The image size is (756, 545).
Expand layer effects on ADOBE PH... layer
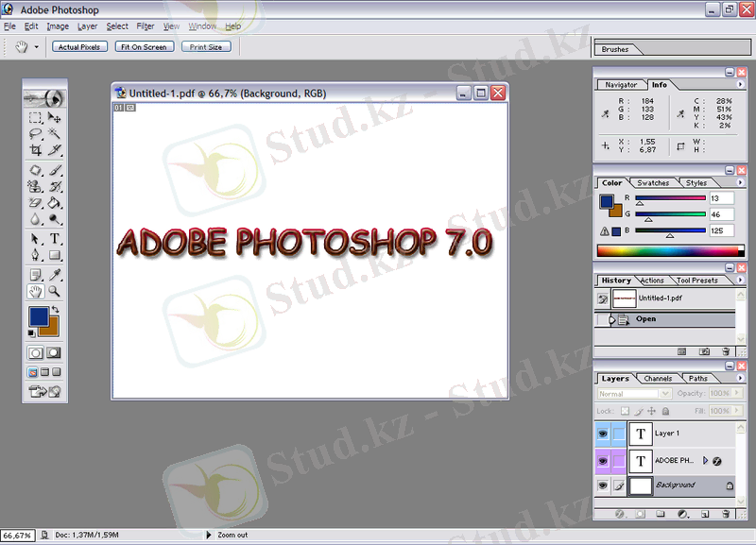[705, 460]
